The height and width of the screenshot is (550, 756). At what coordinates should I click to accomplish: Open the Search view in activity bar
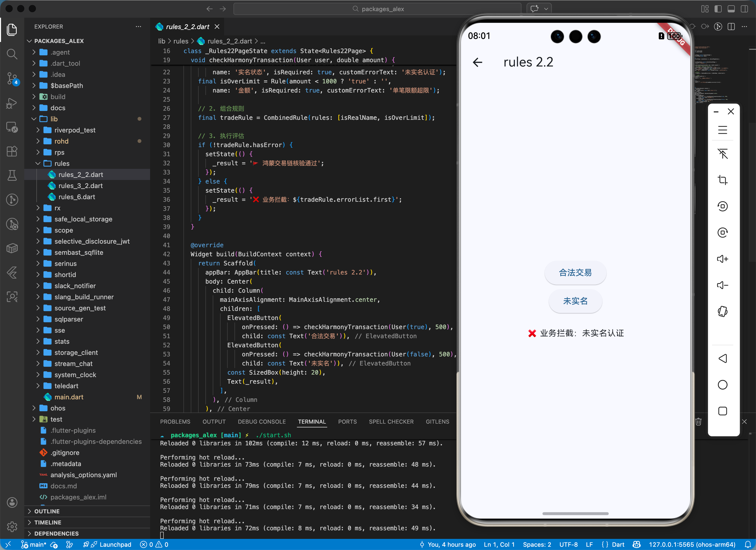tap(12, 54)
